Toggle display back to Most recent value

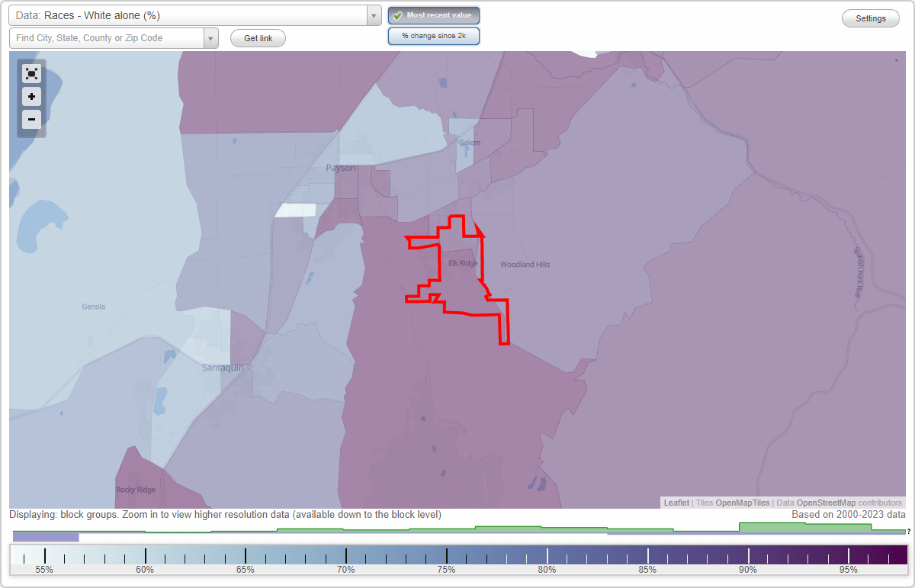[x=434, y=15]
